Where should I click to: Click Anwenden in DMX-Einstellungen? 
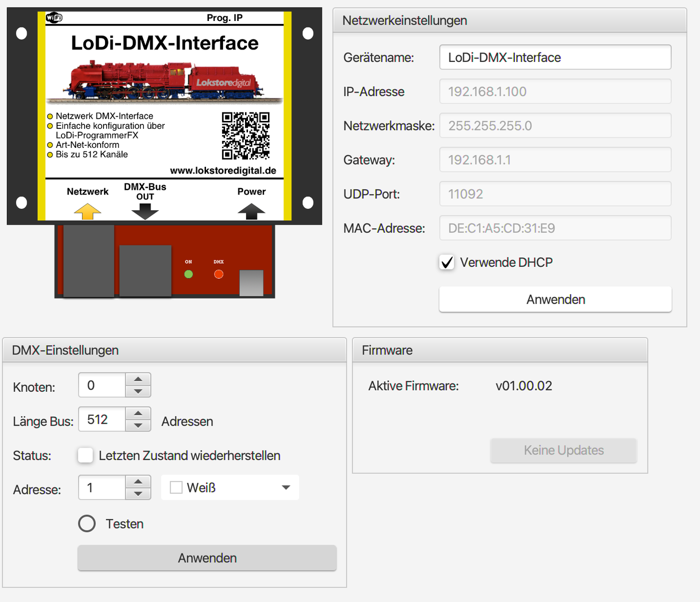coord(207,558)
